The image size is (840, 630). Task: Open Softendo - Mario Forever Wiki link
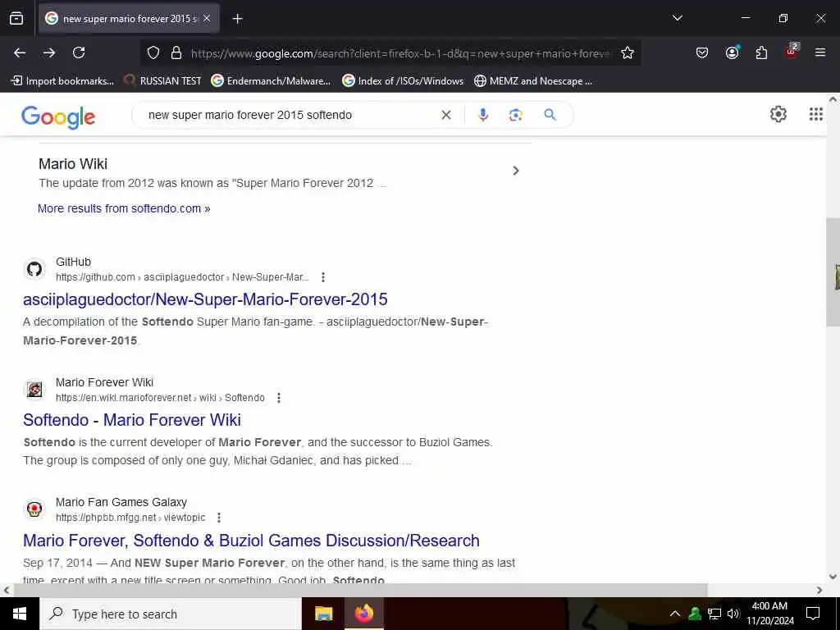tap(132, 420)
